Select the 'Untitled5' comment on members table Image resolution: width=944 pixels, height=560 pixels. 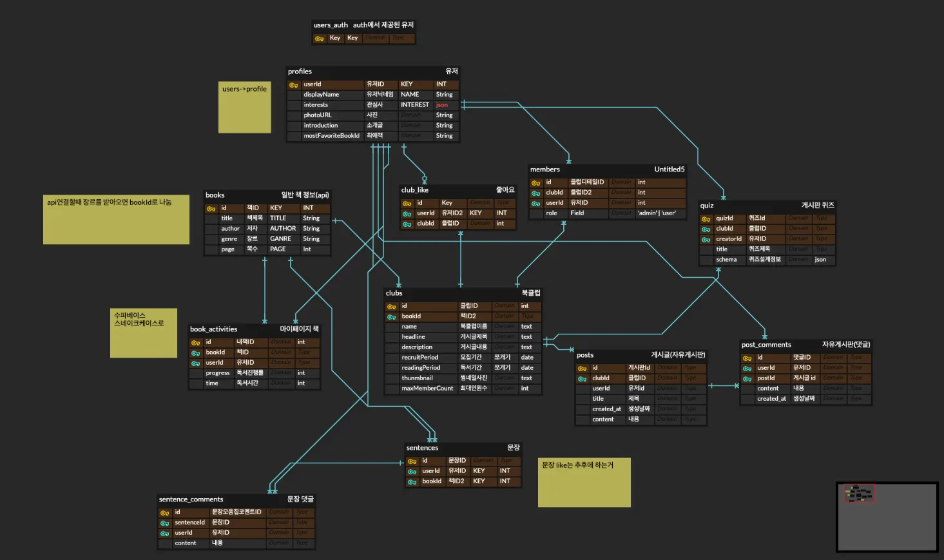pos(669,169)
